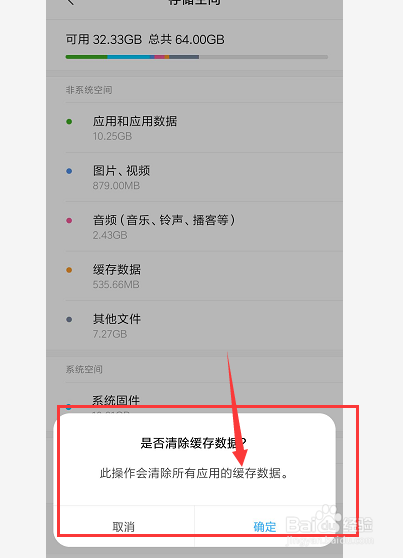Click 取消 to cancel the dialog
403x558 pixels.
coord(124,527)
